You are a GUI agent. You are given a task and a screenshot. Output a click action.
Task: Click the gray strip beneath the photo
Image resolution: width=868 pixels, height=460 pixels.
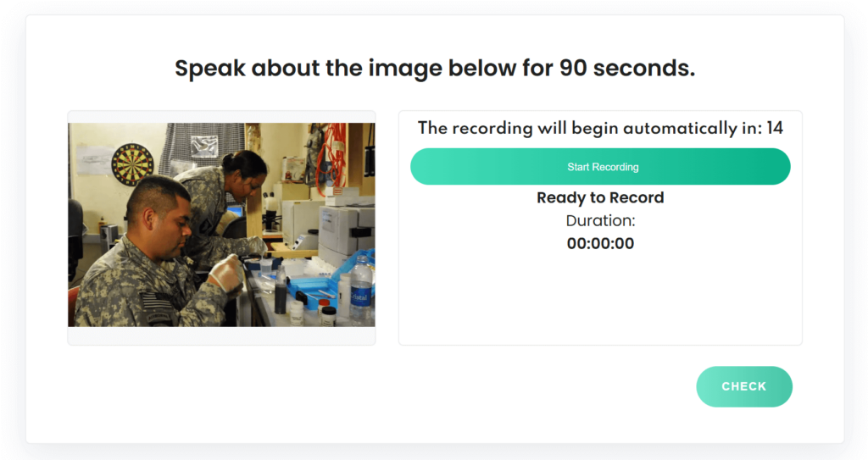click(221, 335)
